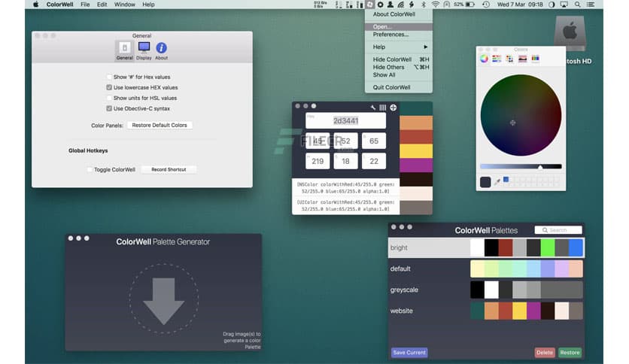Select the yellow swatch in picker side palette

pos(416,150)
